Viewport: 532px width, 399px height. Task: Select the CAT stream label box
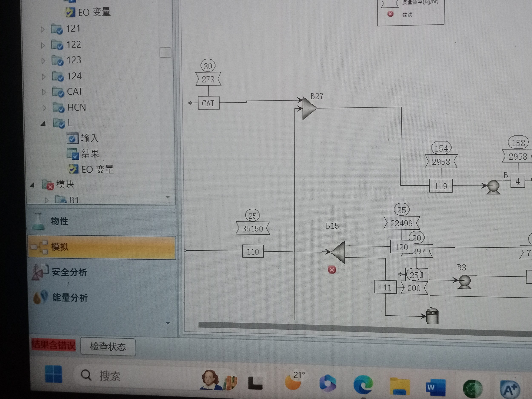pyautogui.click(x=209, y=103)
